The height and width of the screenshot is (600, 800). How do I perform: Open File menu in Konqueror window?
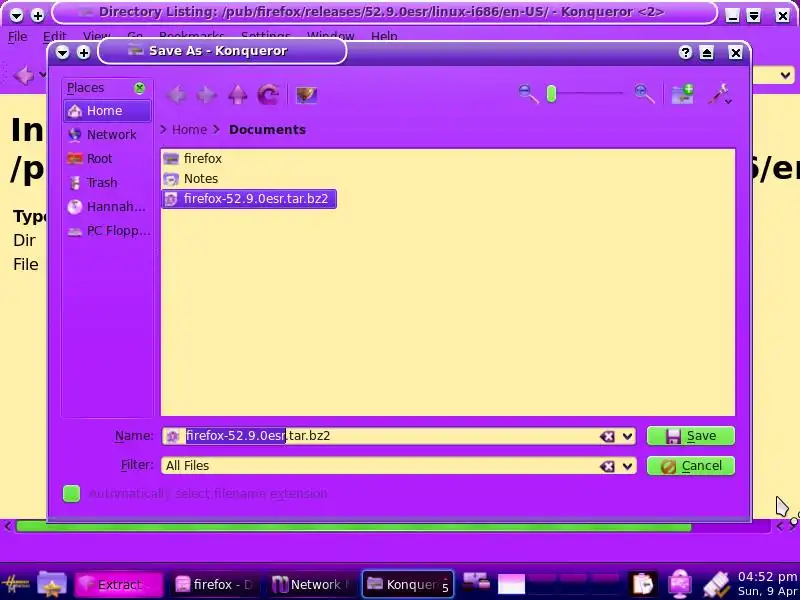pyautogui.click(x=17, y=36)
